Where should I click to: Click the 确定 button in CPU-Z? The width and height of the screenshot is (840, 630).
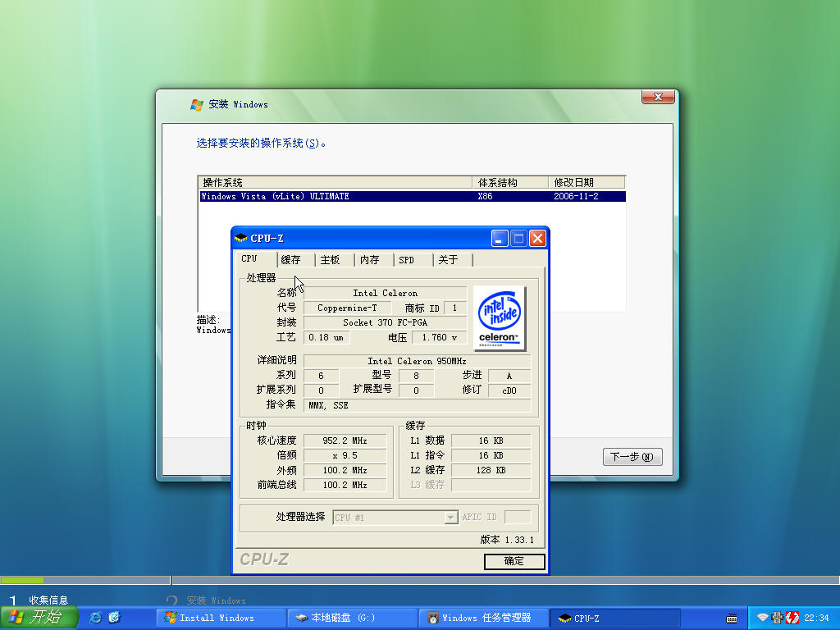pyautogui.click(x=514, y=561)
